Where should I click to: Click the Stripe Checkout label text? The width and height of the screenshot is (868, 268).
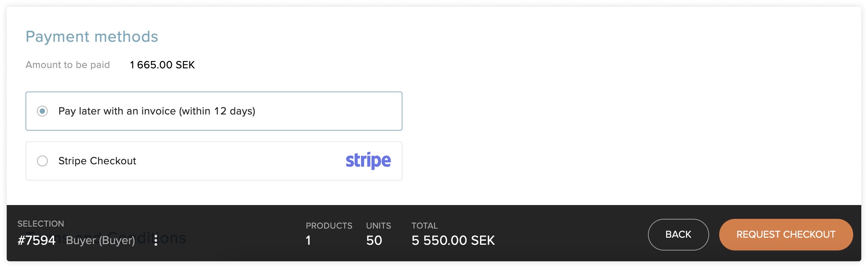[97, 161]
